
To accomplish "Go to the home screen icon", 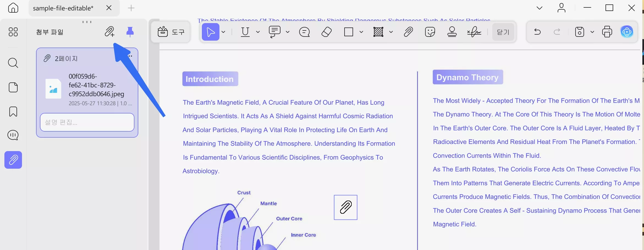I will pos(13,8).
